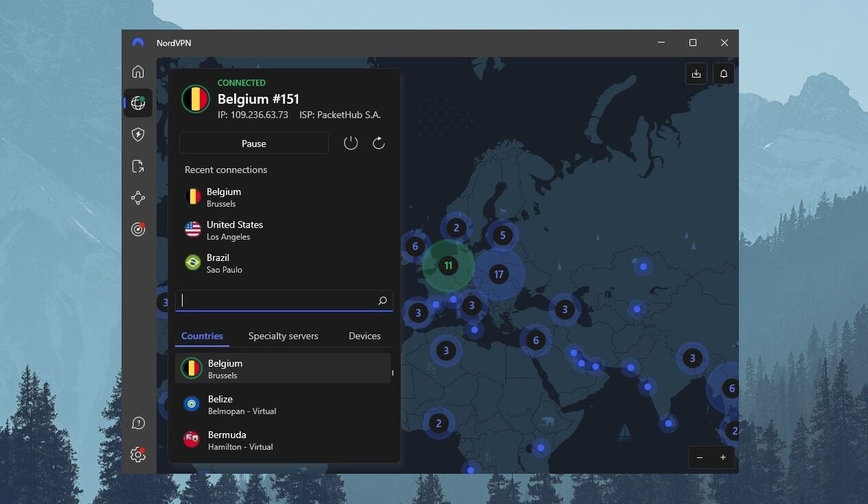Click the download icon above the map
868x504 pixels.
(696, 74)
